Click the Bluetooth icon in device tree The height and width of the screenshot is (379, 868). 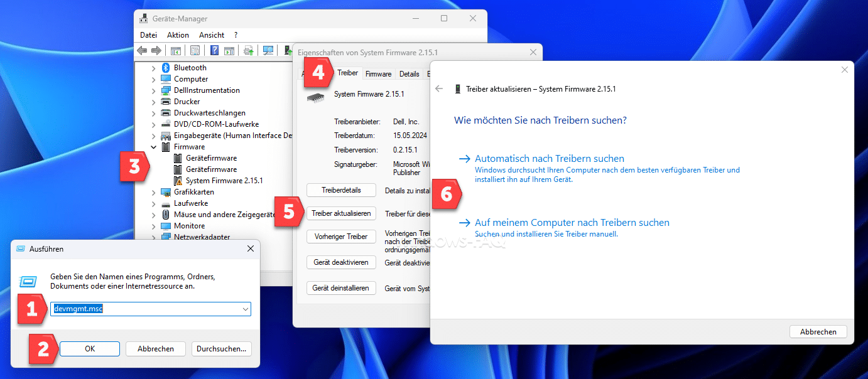click(x=166, y=68)
